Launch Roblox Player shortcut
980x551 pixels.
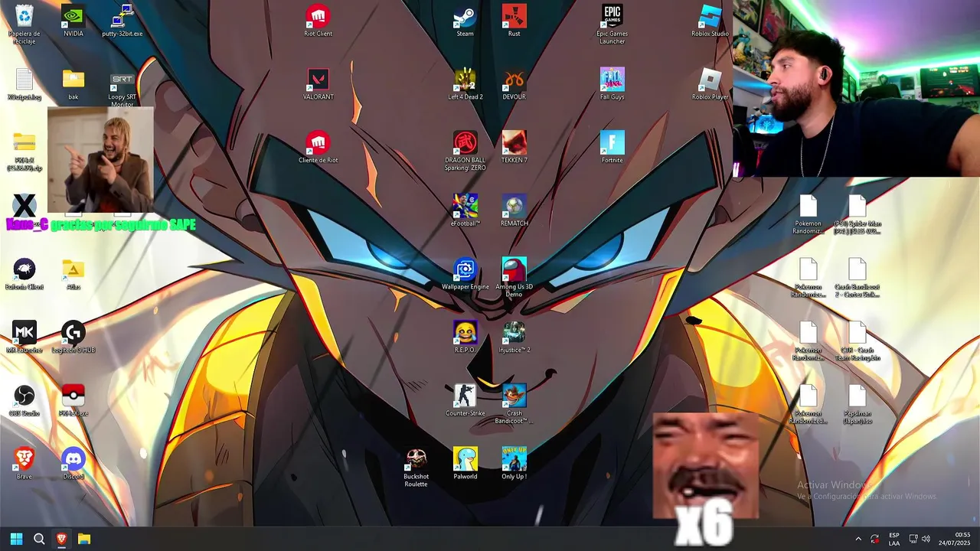710,84
